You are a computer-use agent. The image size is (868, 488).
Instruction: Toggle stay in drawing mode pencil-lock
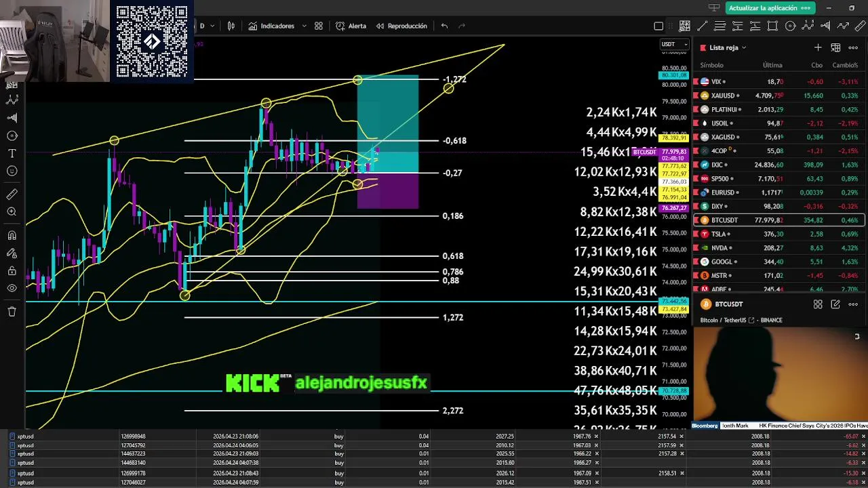tap(12, 253)
